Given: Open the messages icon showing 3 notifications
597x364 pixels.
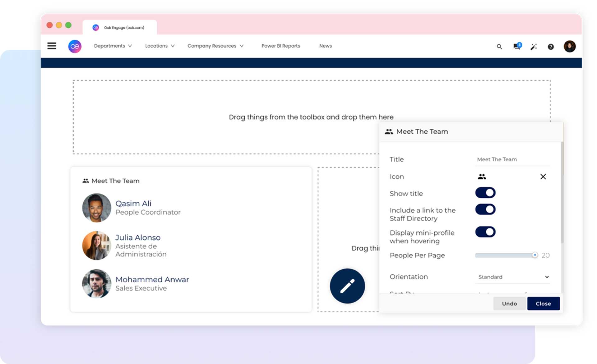Looking at the screenshot, I should click(x=517, y=46).
